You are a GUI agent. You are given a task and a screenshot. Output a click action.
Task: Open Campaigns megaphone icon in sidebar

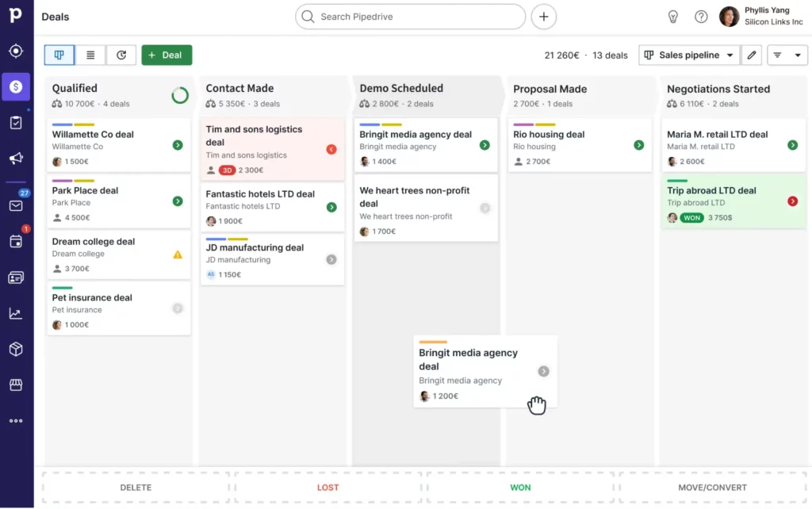(x=16, y=158)
